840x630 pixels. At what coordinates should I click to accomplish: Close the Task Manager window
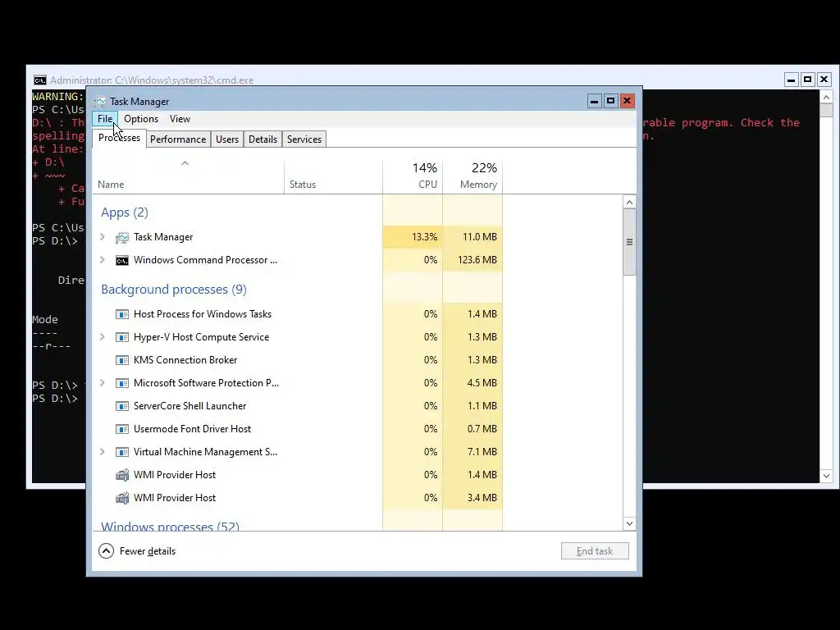pyautogui.click(x=628, y=101)
